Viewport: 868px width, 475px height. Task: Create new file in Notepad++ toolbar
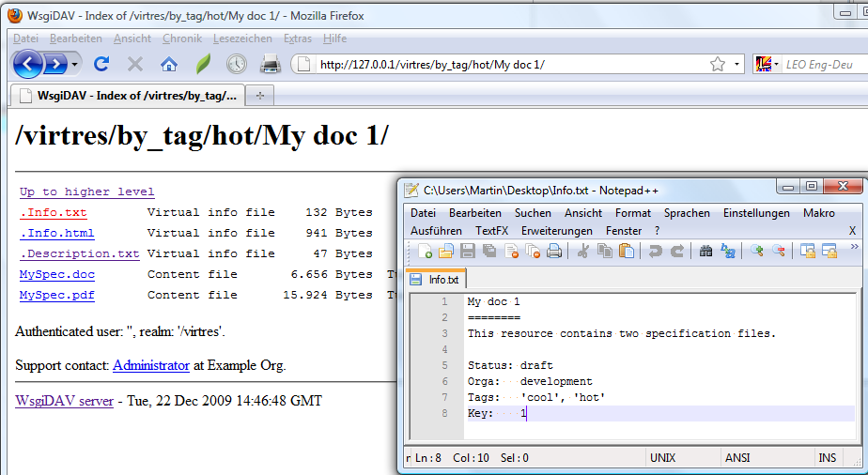pyautogui.click(x=425, y=251)
